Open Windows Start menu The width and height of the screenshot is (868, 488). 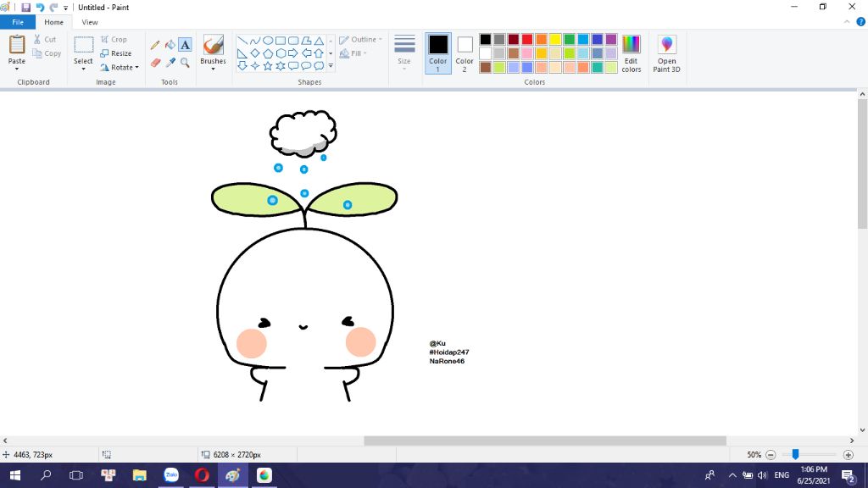(14, 475)
